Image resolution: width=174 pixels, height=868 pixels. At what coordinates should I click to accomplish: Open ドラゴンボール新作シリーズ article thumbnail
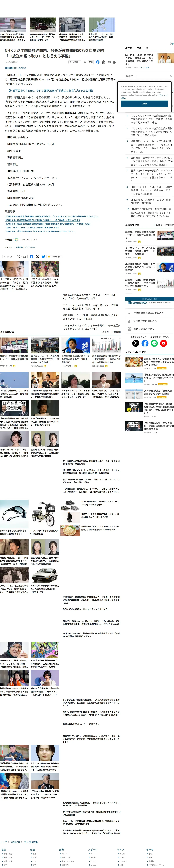[x=45, y=650]
